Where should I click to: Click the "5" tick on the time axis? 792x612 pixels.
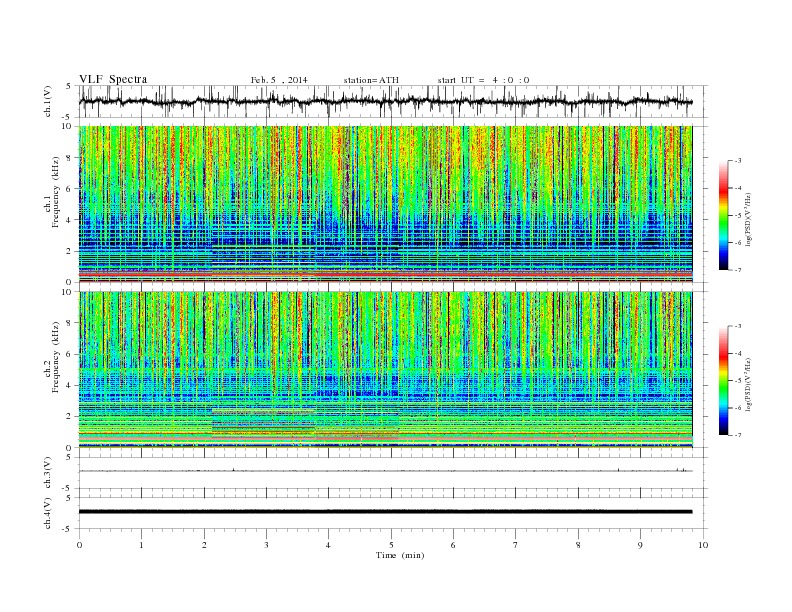coord(391,545)
